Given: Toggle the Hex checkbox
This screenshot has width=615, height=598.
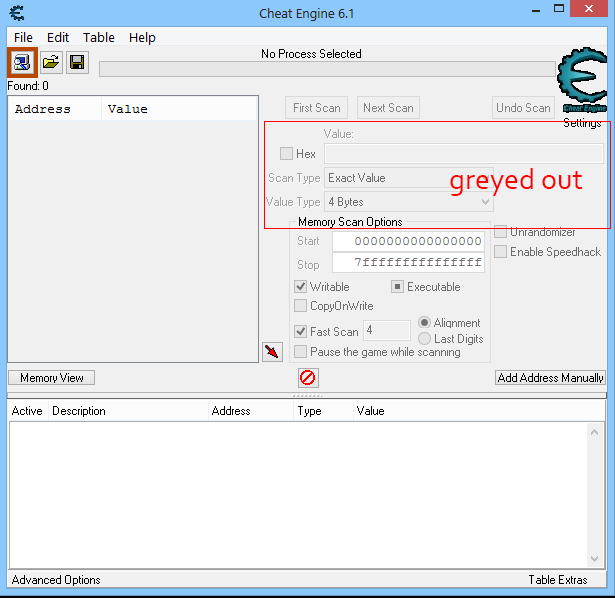Looking at the screenshot, I should tap(286, 153).
